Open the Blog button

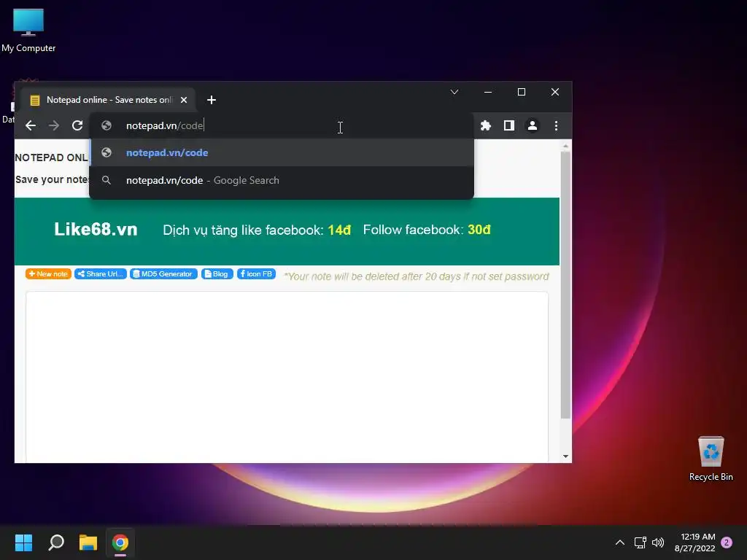tap(217, 274)
